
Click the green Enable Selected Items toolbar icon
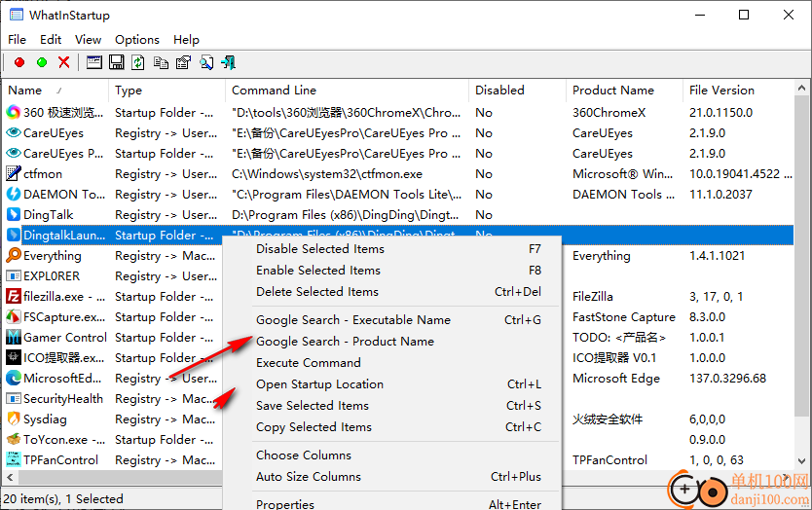coord(42,62)
